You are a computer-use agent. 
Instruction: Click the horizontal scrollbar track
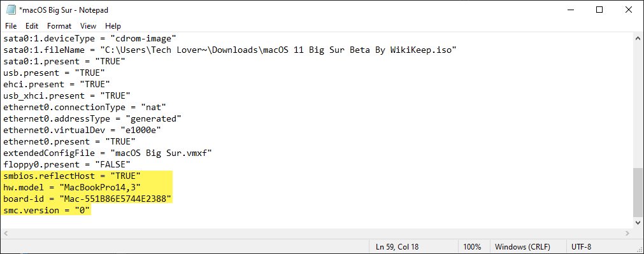click(x=316, y=233)
